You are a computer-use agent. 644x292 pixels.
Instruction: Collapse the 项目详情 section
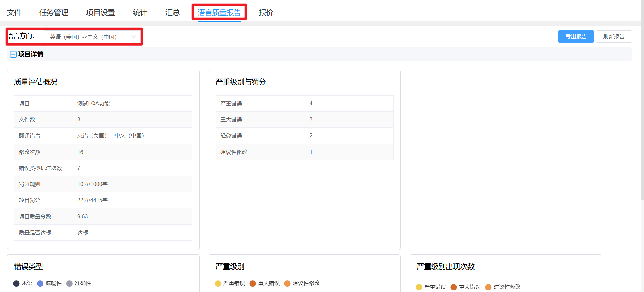pos(13,54)
